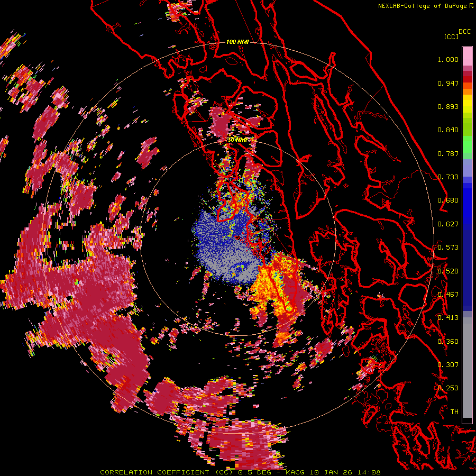Image resolution: width=476 pixels, height=476 pixels.
Task: Select the 0.413 scale value
Action: 448,318
